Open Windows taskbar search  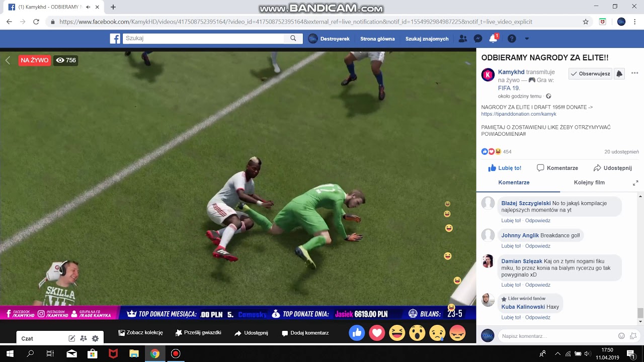click(x=30, y=353)
